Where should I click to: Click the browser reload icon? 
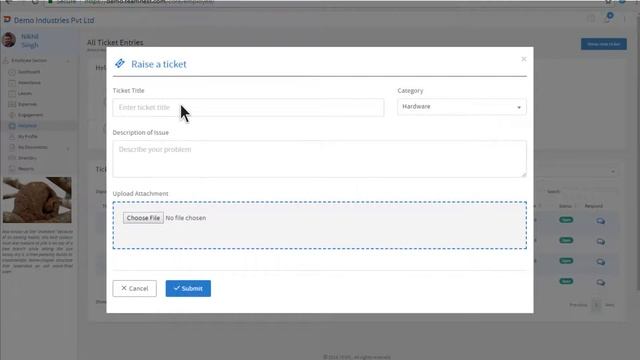click(35, 2)
